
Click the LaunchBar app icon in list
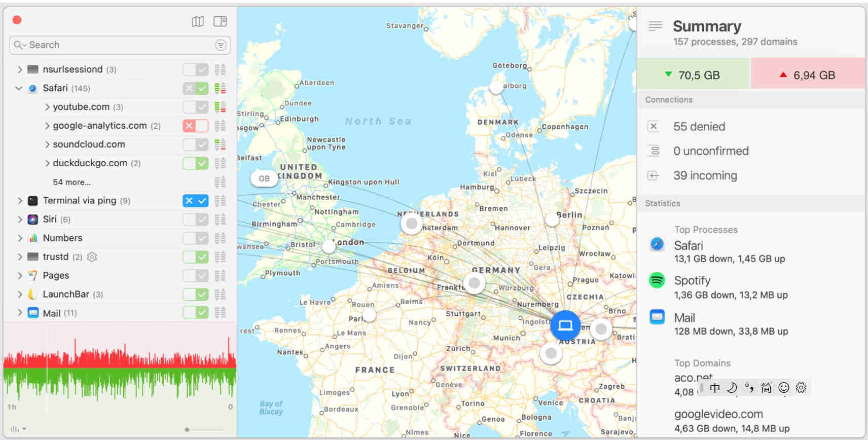[x=33, y=295]
